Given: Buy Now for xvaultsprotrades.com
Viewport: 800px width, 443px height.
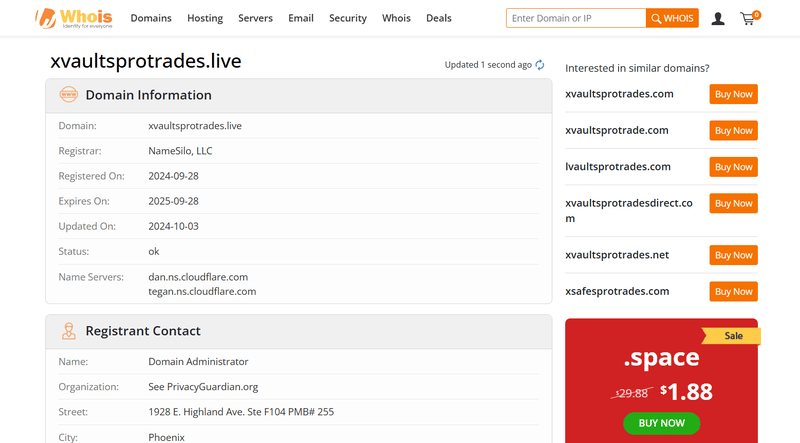Looking at the screenshot, I should (733, 94).
